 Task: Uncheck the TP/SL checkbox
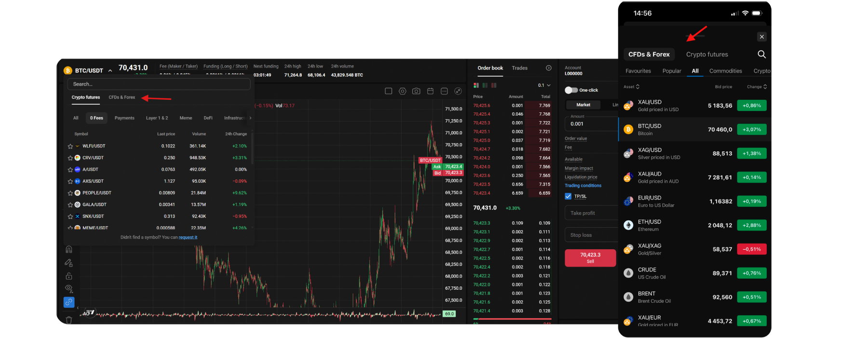click(x=568, y=196)
